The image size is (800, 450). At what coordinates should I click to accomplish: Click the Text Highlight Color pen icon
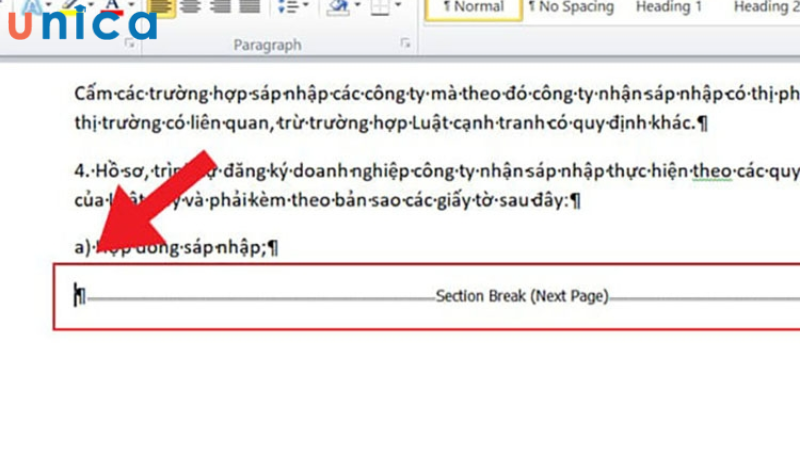pyautogui.click(x=73, y=6)
